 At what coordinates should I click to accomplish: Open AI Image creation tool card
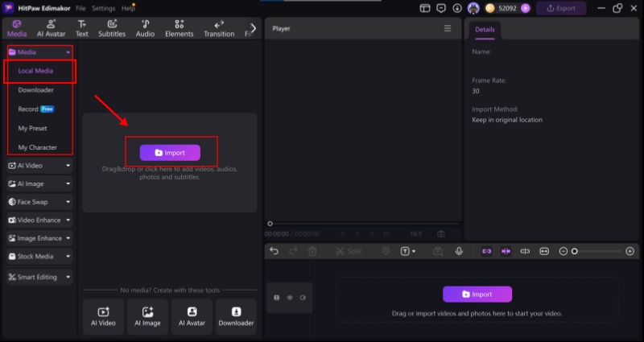point(147,316)
